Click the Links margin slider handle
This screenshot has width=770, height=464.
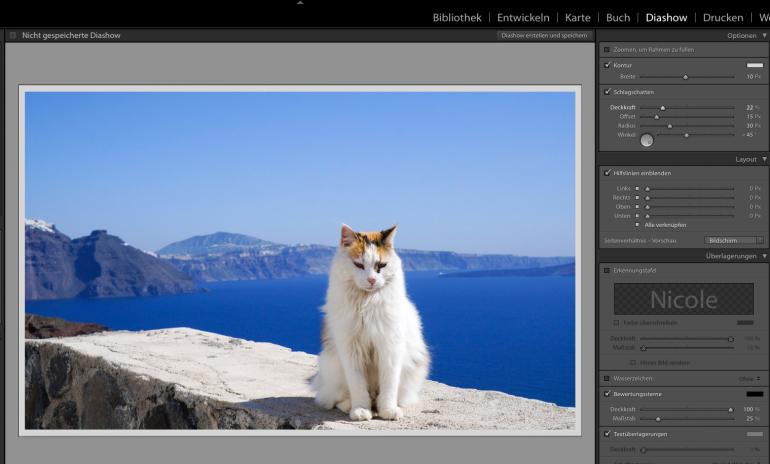[x=647, y=189]
